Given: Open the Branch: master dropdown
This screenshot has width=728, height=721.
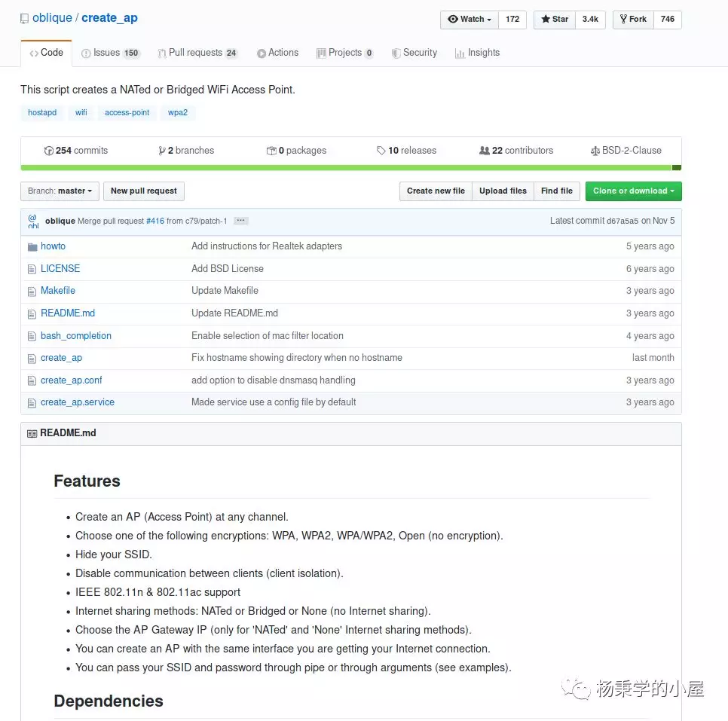Looking at the screenshot, I should (x=60, y=191).
